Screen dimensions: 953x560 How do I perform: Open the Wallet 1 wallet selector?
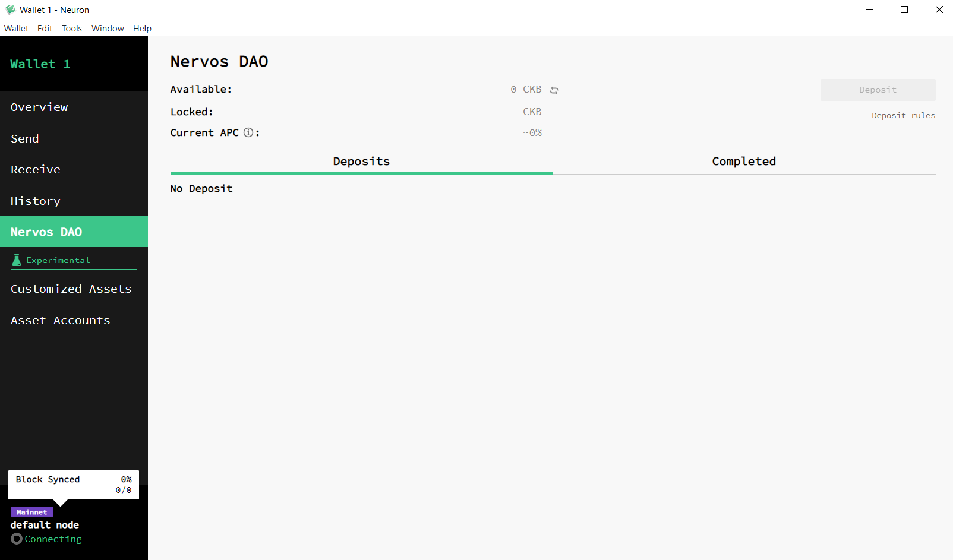[40, 64]
